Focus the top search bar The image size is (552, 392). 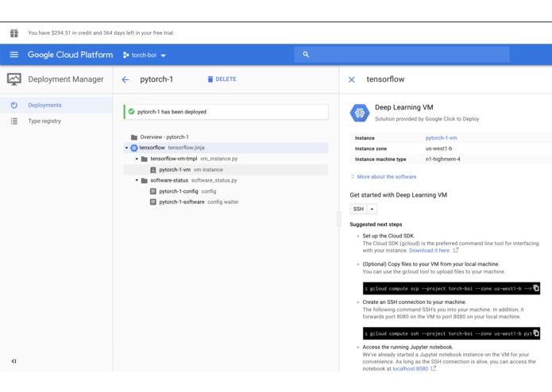pos(402,55)
